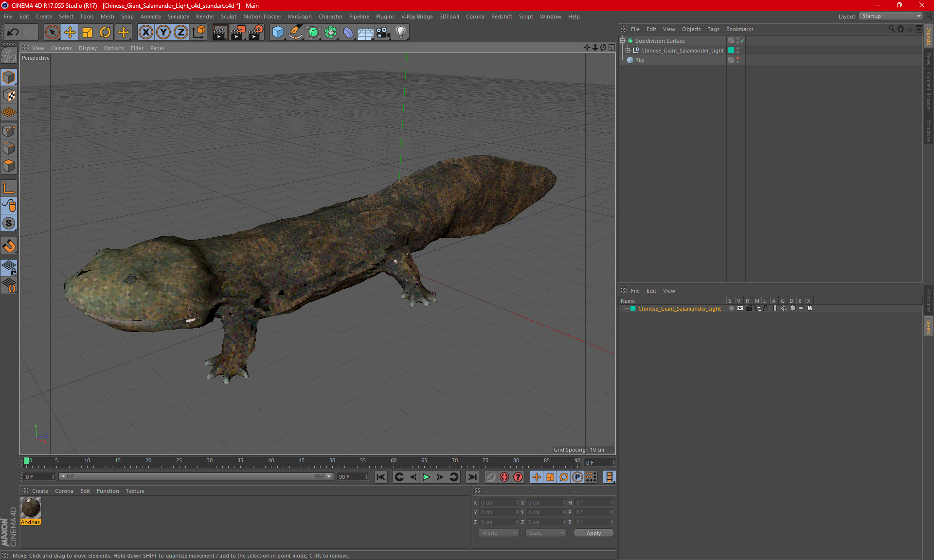Screen dimensions: 934x560
Task: Open the Simulate menu
Action: pos(179,17)
